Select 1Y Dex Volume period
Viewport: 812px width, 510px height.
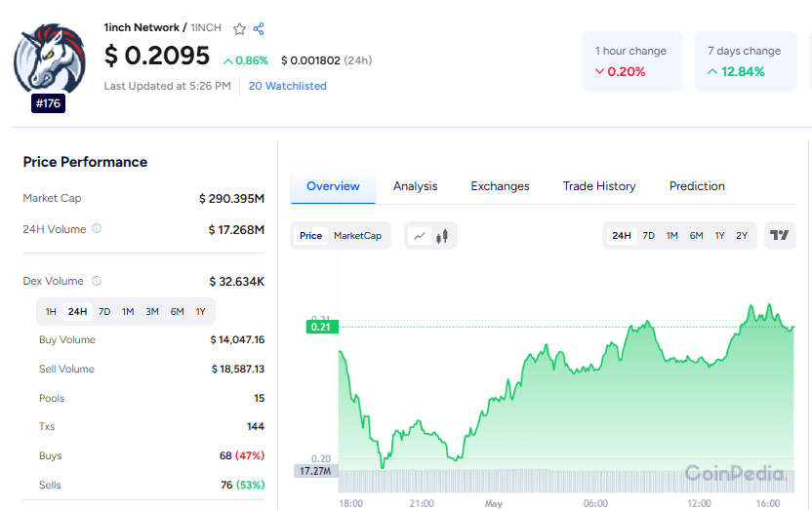[x=200, y=312]
